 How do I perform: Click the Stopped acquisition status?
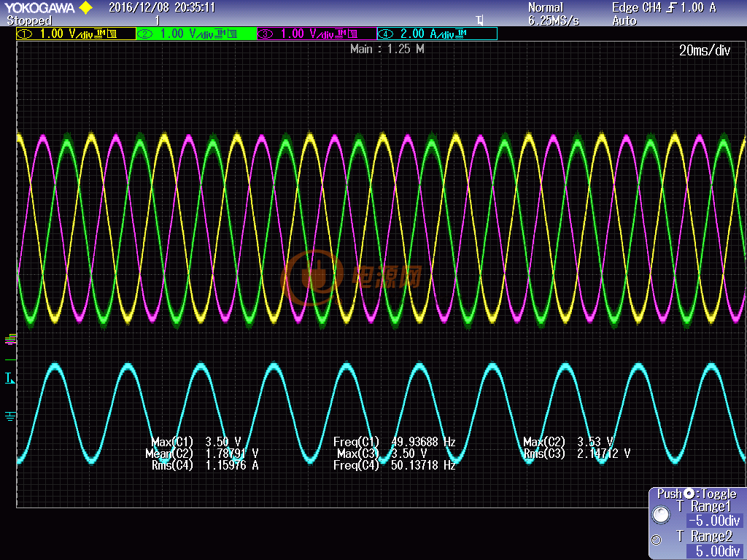click(29, 21)
